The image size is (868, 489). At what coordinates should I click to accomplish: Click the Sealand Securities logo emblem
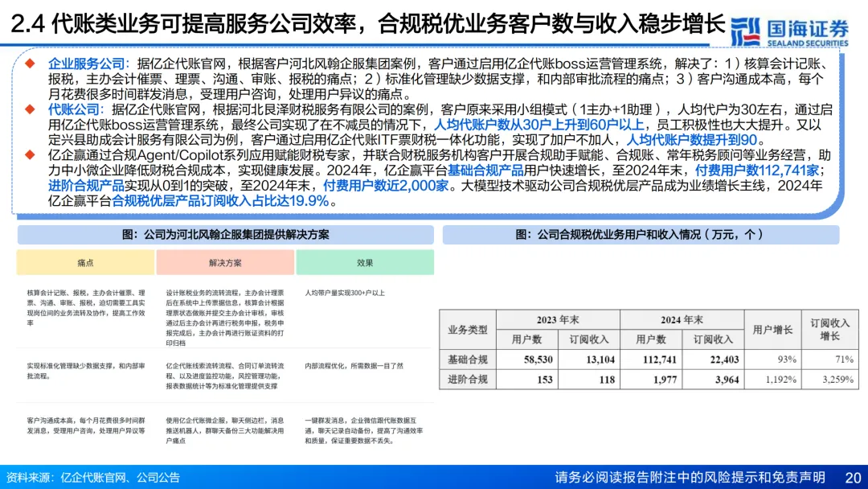click(x=746, y=31)
